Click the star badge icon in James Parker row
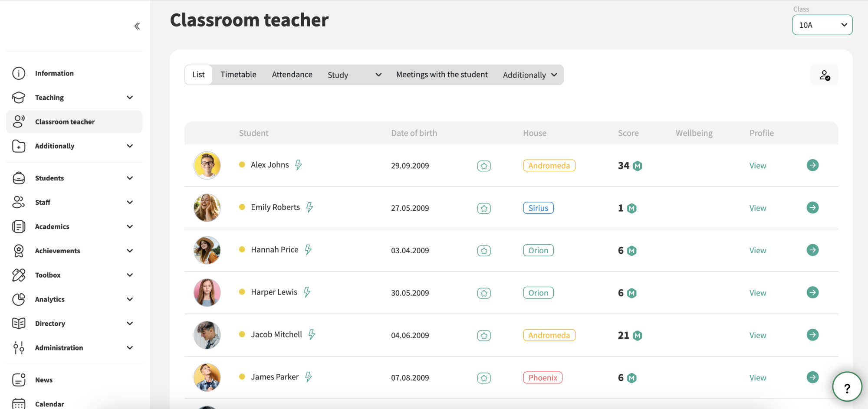This screenshot has height=409, width=868. click(x=484, y=378)
